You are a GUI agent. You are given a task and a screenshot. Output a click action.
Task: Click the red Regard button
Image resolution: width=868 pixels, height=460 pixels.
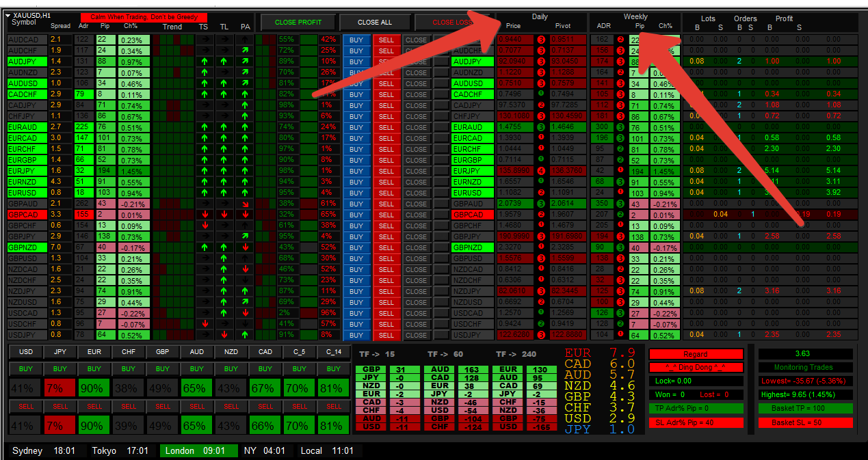click(x=696, y=354)
